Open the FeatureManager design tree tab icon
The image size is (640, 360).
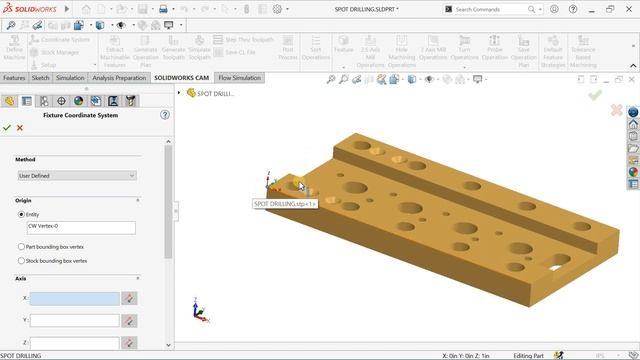coord(9,101)
